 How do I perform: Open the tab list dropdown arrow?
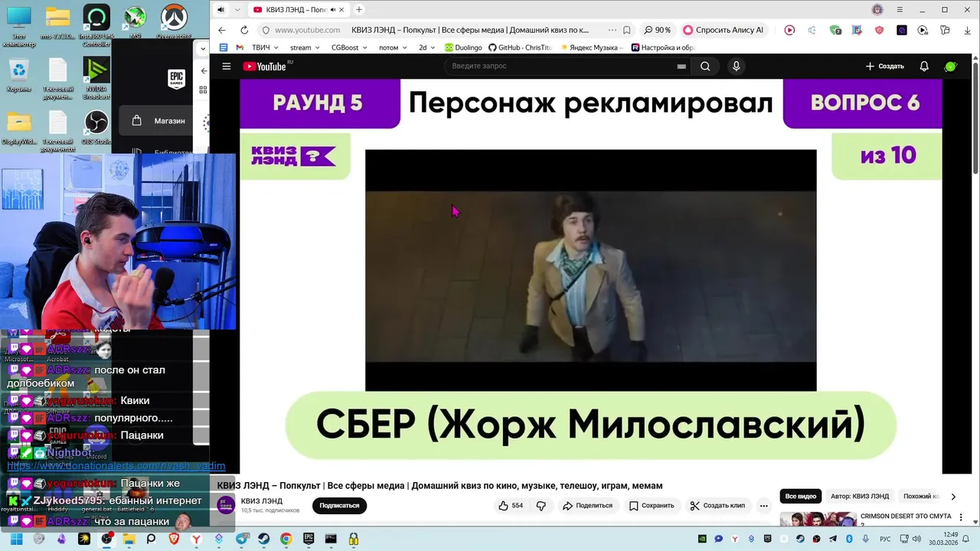point(237,9)
